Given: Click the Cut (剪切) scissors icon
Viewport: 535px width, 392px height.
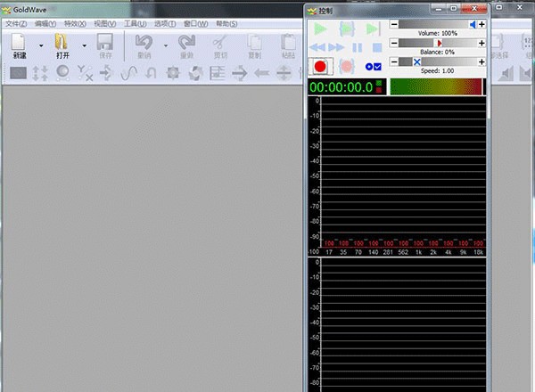Looking at the screenshot, I should pyautogui.click(x=220, y=42).
